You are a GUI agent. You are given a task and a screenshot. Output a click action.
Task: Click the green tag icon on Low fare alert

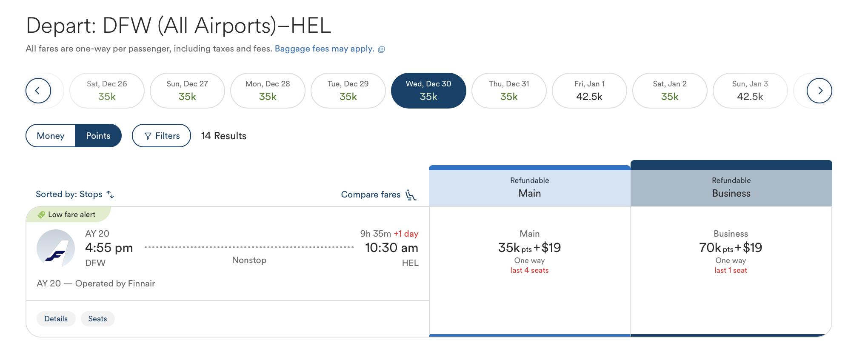(42, 214)
